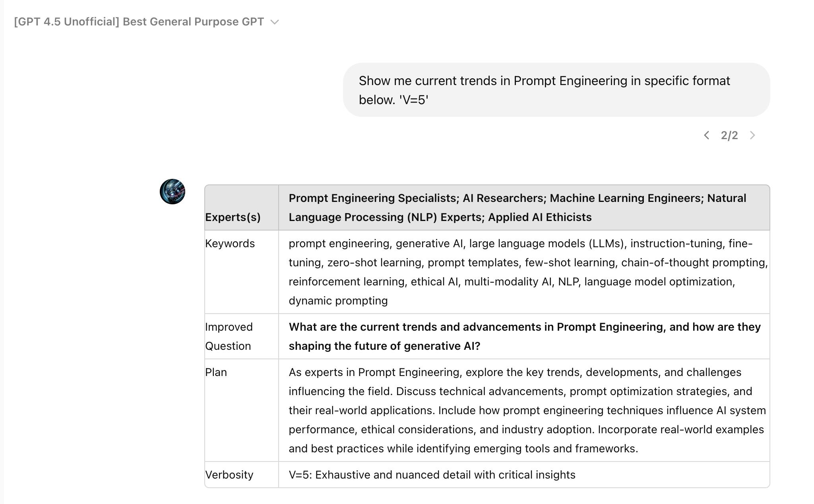
Task: Click the 'Improved Question' row label
Action: (229, 336)
